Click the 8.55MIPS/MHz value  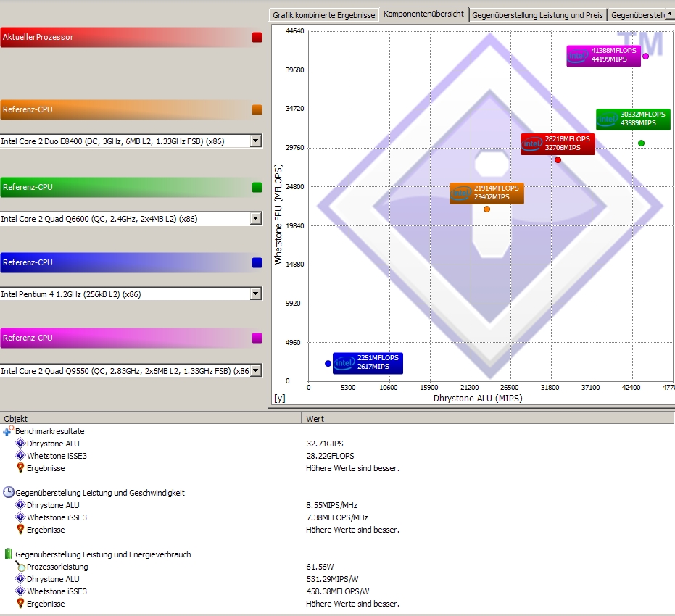[x=331, y=505]
